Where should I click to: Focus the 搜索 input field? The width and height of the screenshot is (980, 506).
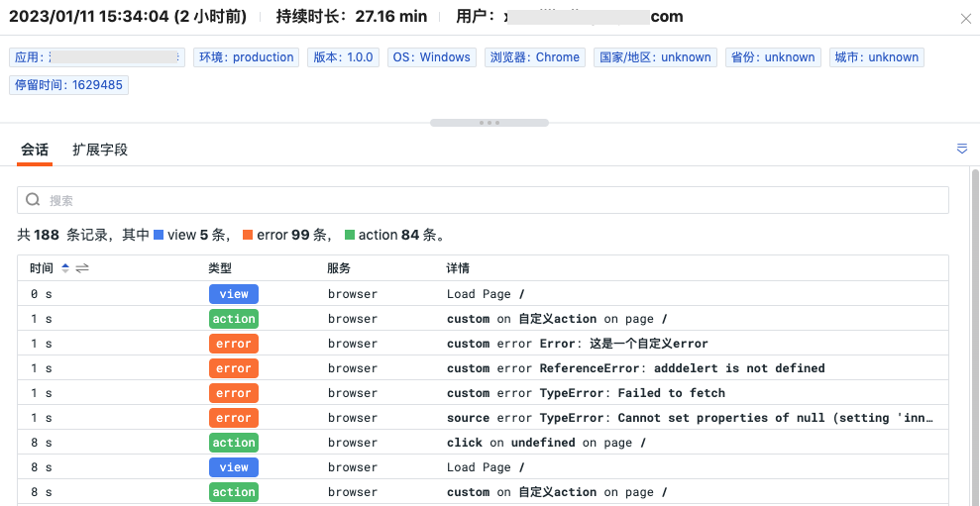click(483, 200)
